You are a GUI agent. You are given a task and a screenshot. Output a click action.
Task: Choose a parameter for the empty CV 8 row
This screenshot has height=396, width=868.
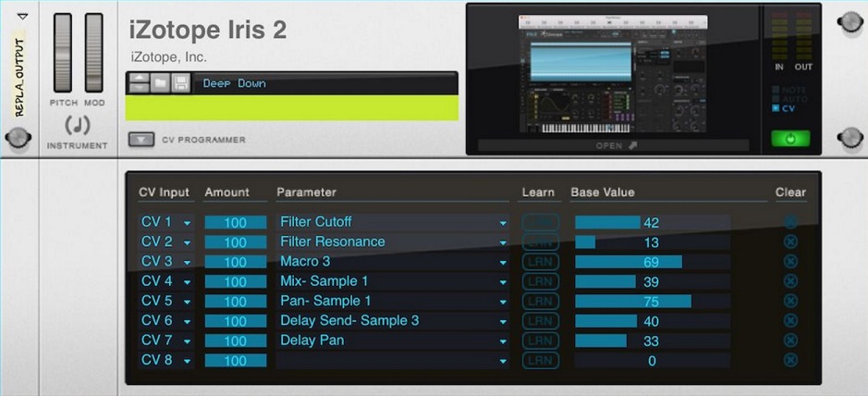click(x=393, y=361)
